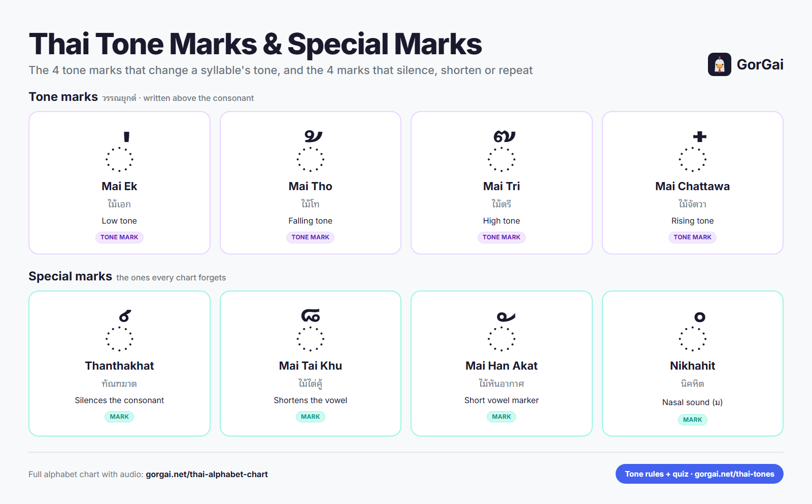812x504 pixels.
Task: Follow the gorgai.net/thai-alphabet-chart link
Action: pos(207,475)
